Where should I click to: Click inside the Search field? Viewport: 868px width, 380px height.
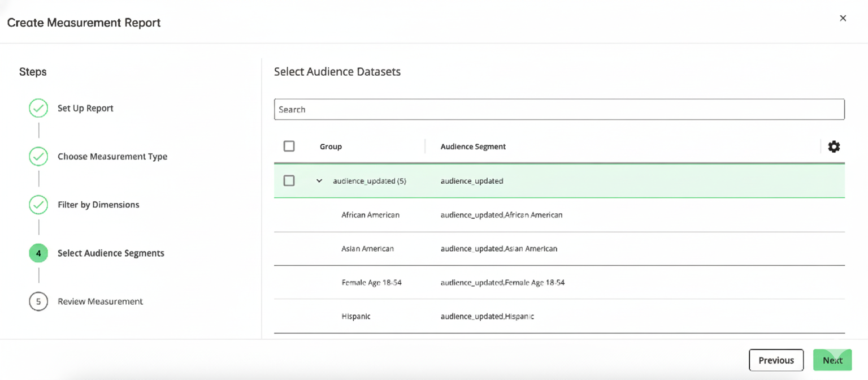tap(558, 109)
